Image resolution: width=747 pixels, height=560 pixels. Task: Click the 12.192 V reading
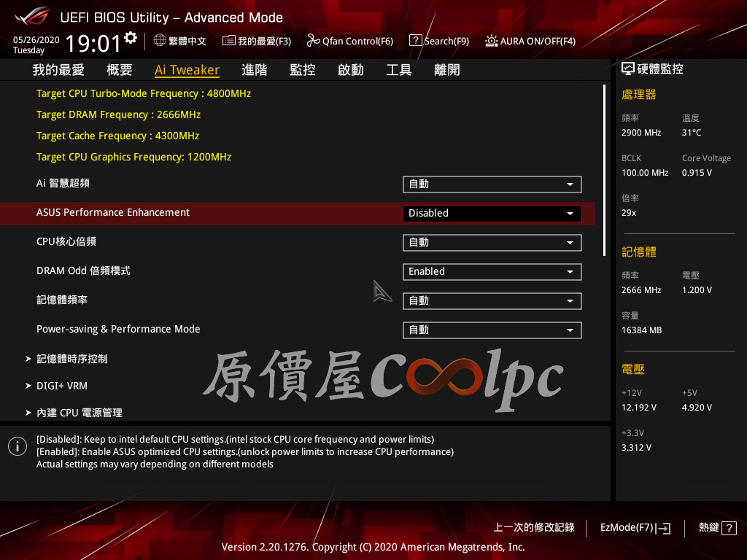pos(639,408)
